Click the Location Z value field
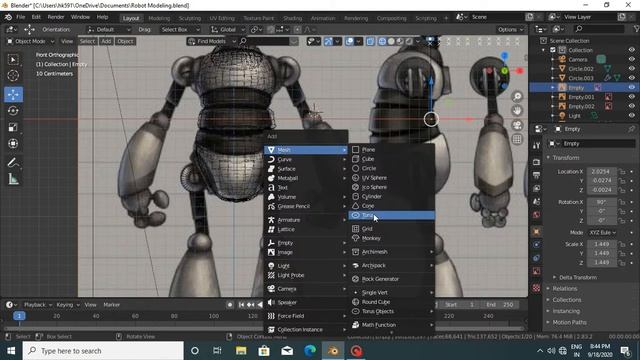640x360 pixels. point(602,190)
